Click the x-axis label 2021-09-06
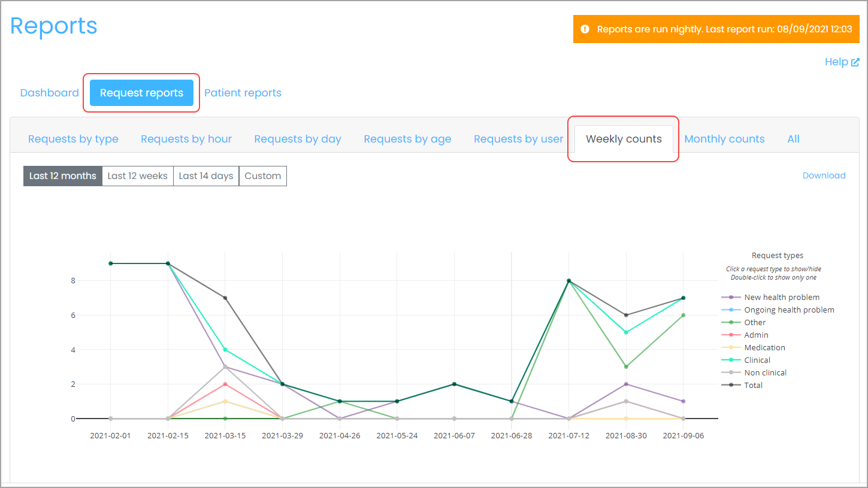This screenshot has width=868, height=488. point(683,436)
